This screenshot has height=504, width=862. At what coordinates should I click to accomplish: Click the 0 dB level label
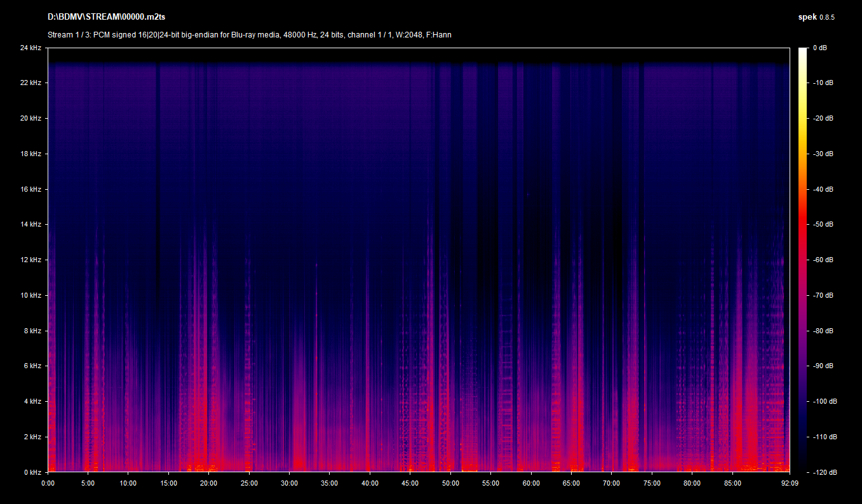coord(821,48)
